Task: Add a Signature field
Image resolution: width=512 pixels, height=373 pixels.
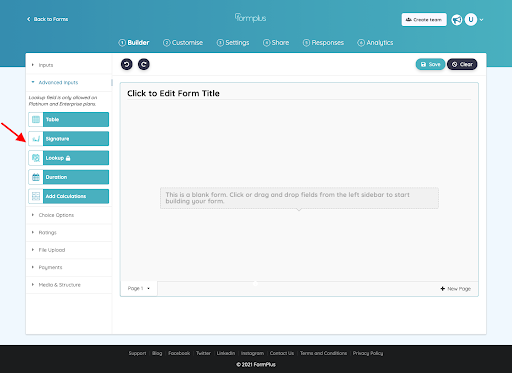Action: (x=69, y=139)
